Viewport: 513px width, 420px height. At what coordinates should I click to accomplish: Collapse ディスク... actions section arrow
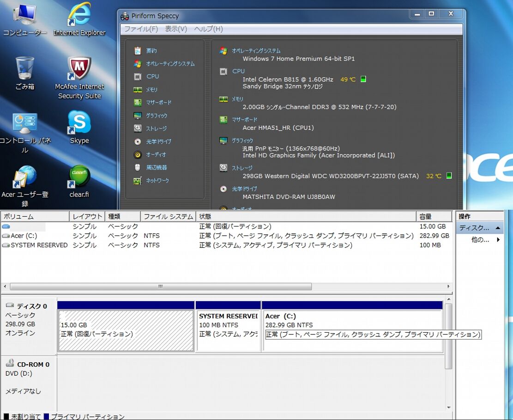click(x=498, y=227)
